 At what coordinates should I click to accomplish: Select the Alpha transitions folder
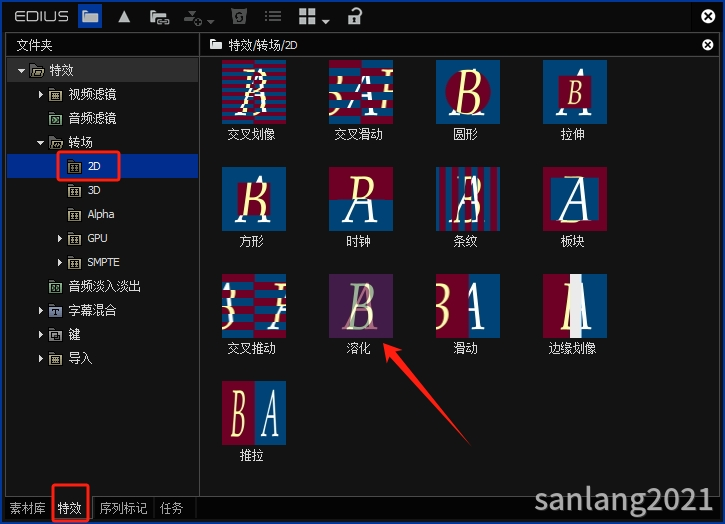pos(102,214)
